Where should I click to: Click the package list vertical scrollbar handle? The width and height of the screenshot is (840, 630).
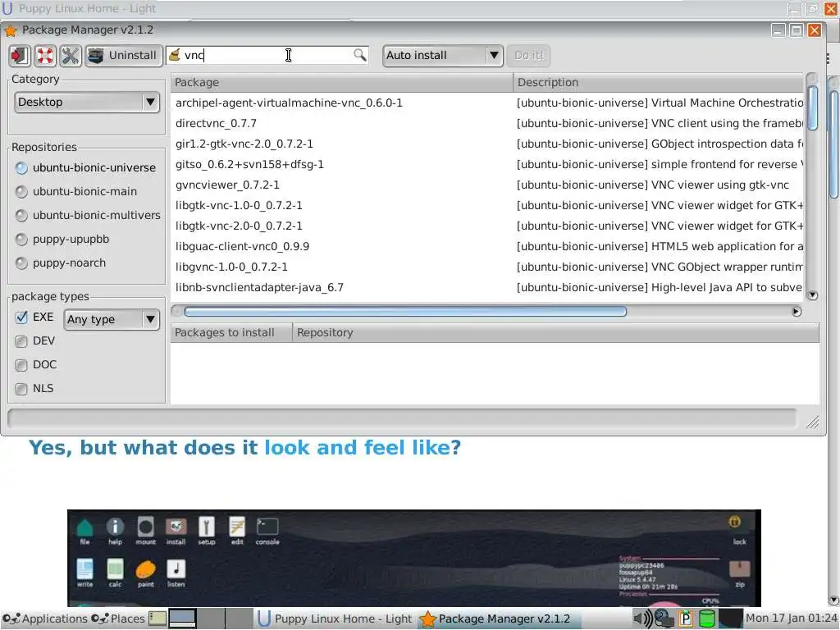[x=813, y=107]
